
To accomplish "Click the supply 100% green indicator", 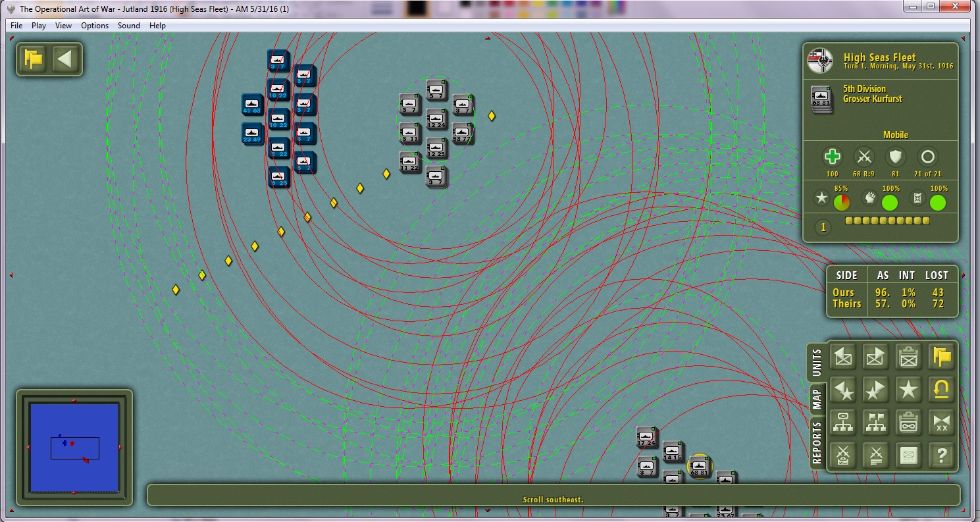I will pyautogui.click(x=939, y=203).
